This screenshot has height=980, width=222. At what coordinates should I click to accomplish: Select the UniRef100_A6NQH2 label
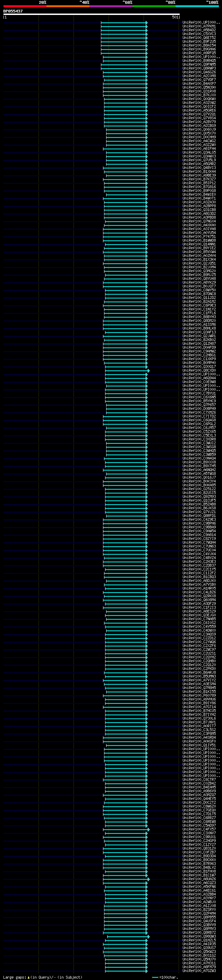tap(199, 470)
